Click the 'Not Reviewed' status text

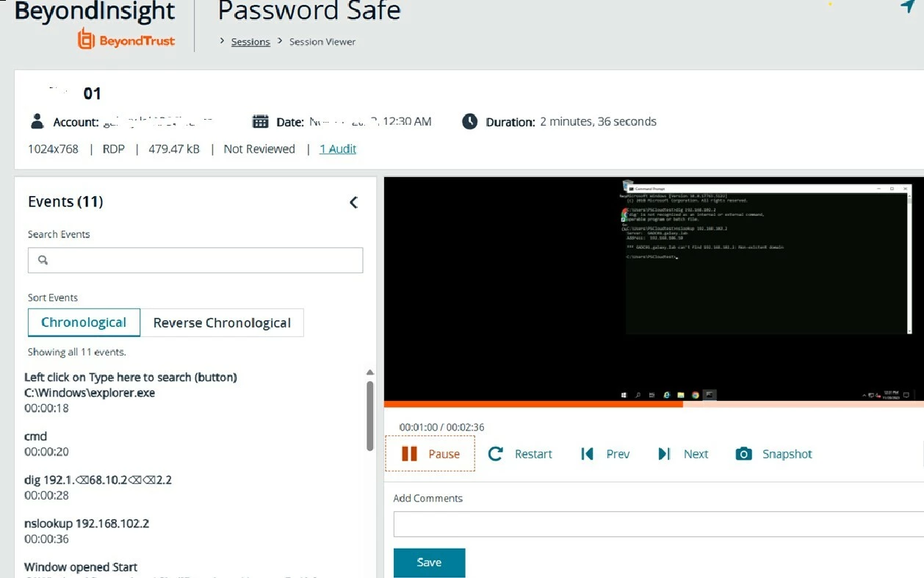(x=259, y=149)
